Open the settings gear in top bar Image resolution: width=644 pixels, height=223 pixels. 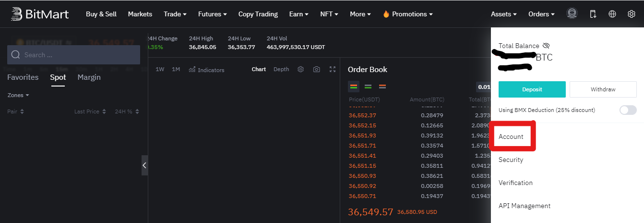click(x=632, y=14)
